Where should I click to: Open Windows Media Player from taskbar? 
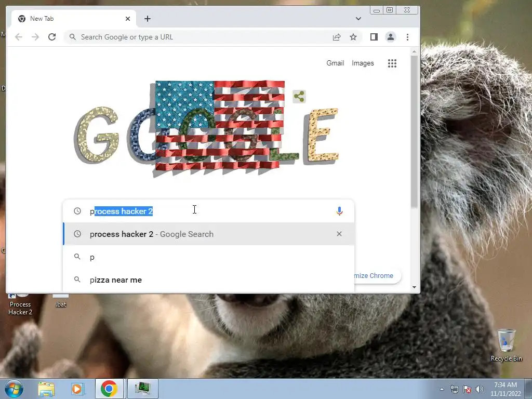(77, 389)
